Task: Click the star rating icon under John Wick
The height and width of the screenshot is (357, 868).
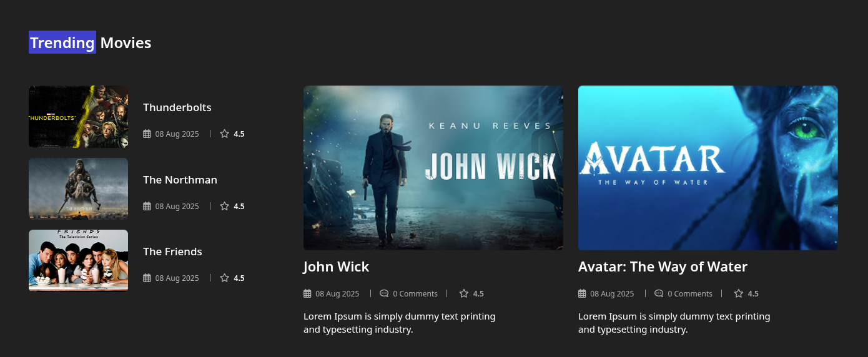Action: tap(464, 293)
